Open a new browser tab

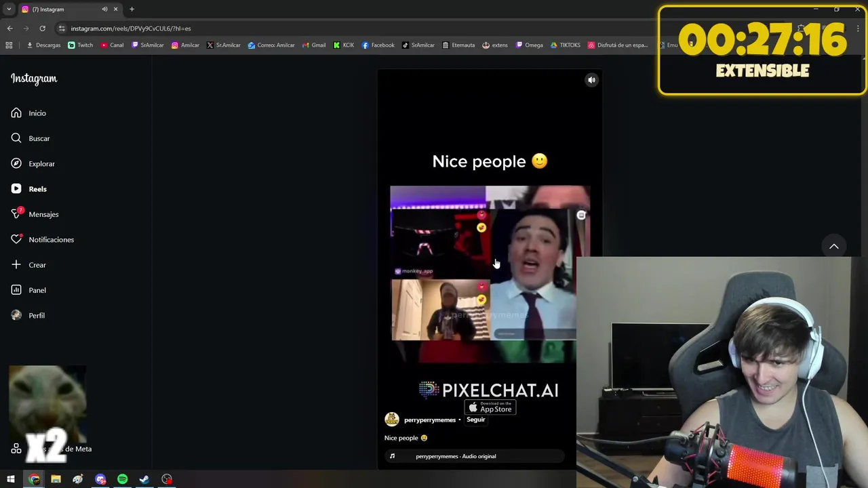[x=132, y=9]
